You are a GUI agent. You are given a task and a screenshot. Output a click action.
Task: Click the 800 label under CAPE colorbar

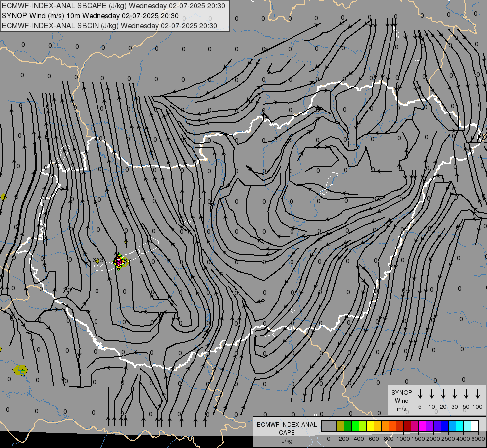[x=389, y=439]
